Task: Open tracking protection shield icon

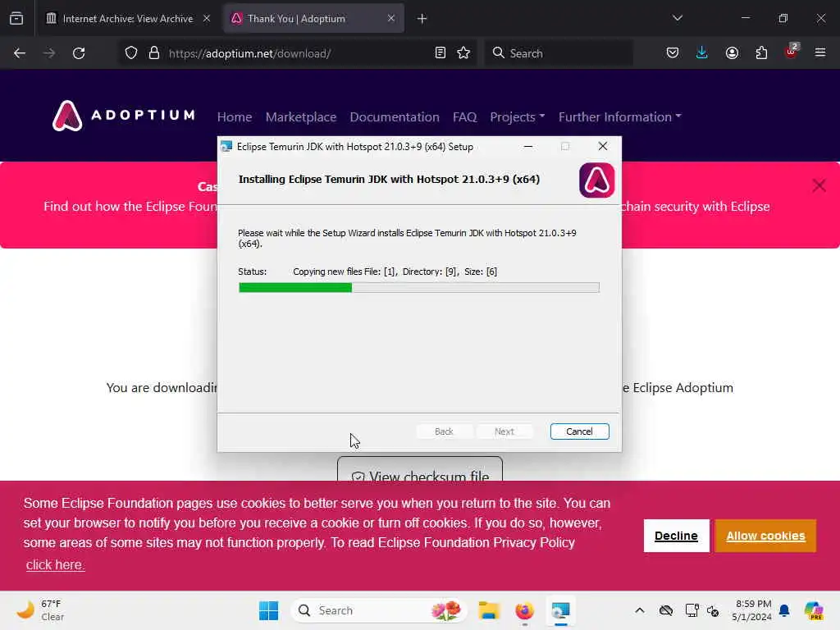Action: pyautogui.click(x=131, y=53)
